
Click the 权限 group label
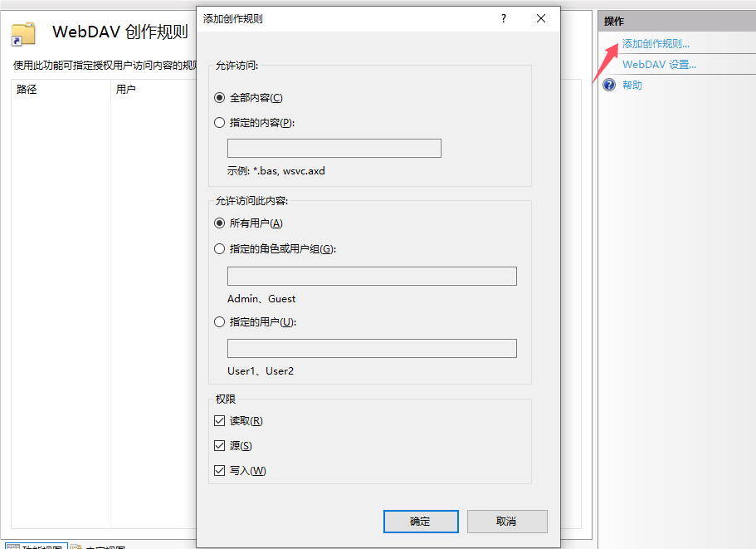(225, 399)
